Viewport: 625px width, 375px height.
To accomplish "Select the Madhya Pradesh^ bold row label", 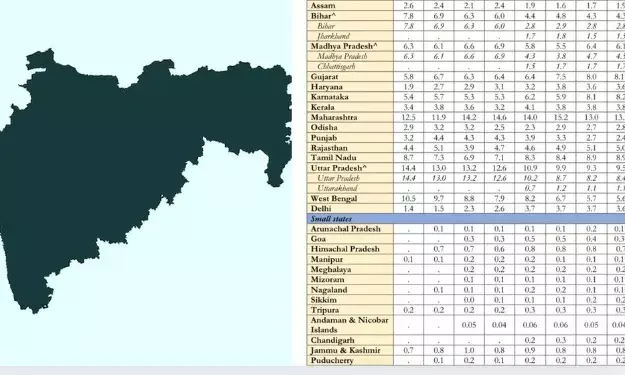I will pyautogui.click(x=344, y=46).
